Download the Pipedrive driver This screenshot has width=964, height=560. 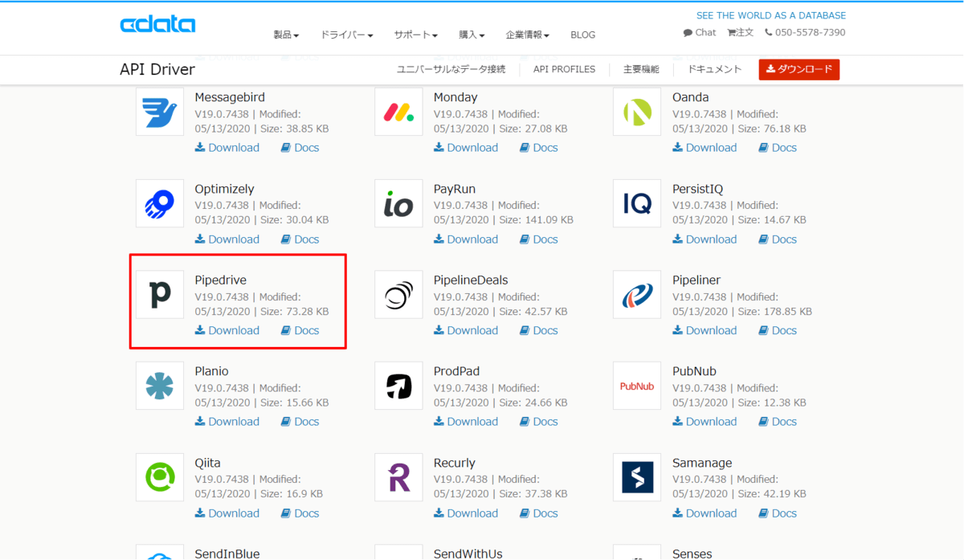(x=227, y=330)
